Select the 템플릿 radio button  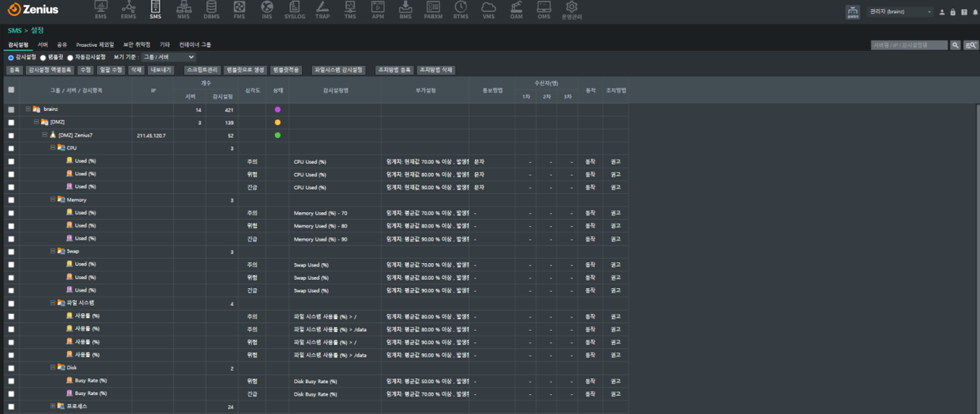pyautogui.click(x=43, y=58)
